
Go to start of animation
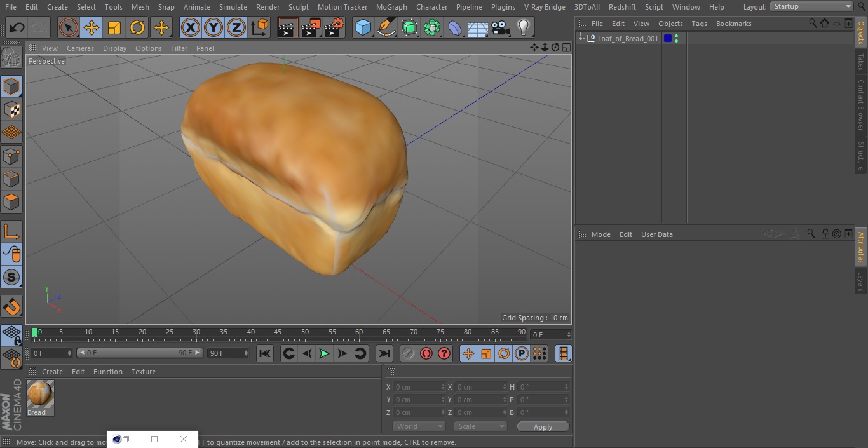click(265, 353)
